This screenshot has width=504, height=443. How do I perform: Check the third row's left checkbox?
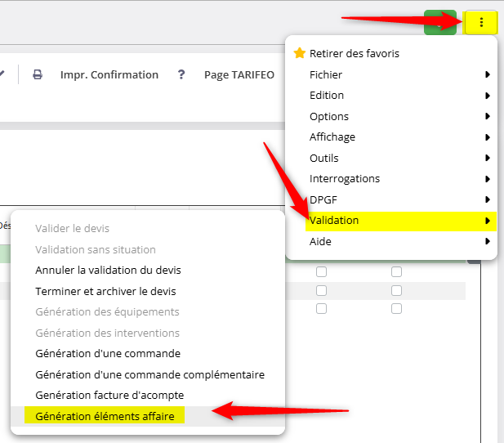[321, 309]
